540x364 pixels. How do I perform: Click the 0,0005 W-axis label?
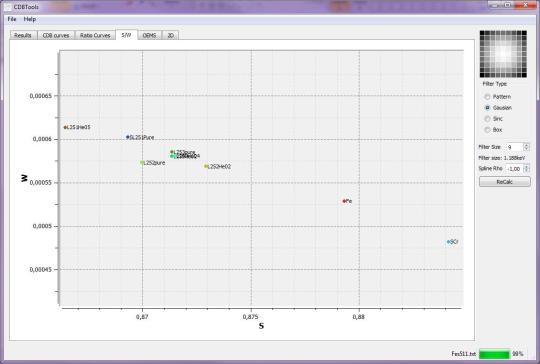pyautogui.click(x=42, y=226)
